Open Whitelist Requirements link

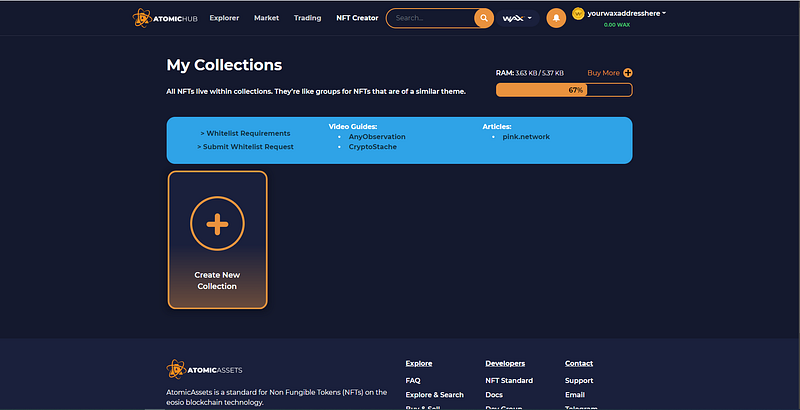click(245, 133)
